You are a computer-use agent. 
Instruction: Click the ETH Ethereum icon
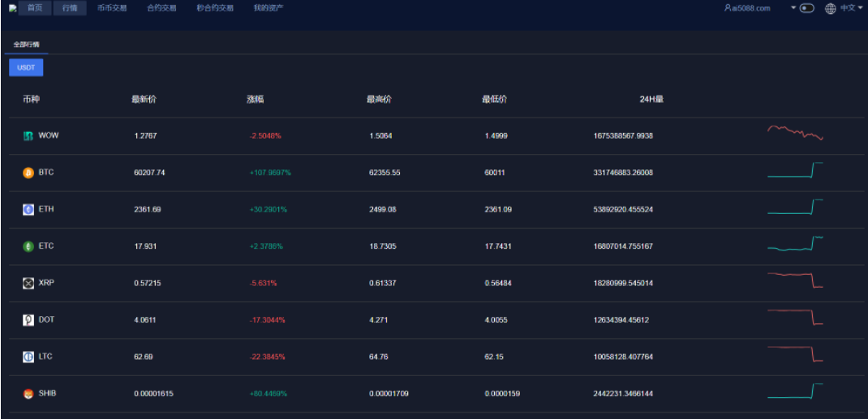click(x=28, y=209)
